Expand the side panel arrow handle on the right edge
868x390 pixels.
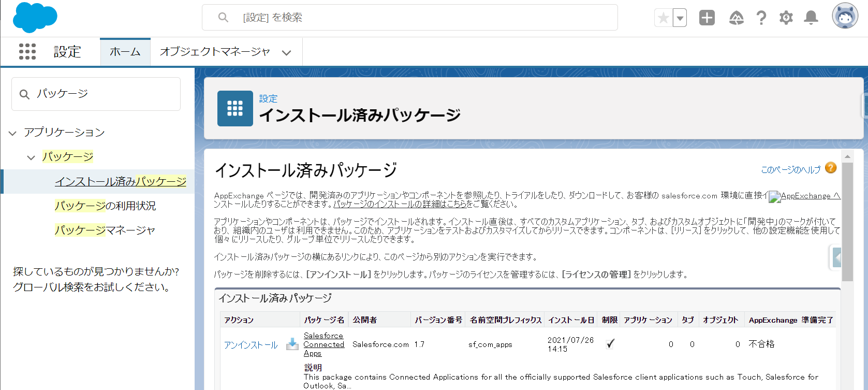coord(836,257)
